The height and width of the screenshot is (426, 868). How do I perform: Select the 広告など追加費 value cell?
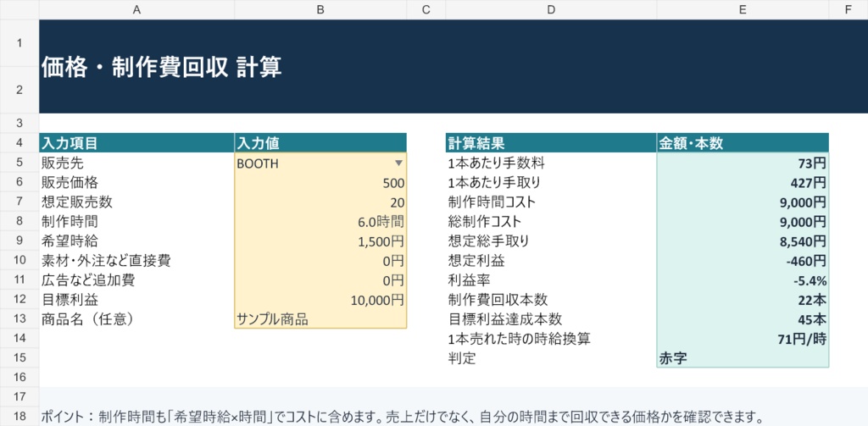[x=320, y=281]
